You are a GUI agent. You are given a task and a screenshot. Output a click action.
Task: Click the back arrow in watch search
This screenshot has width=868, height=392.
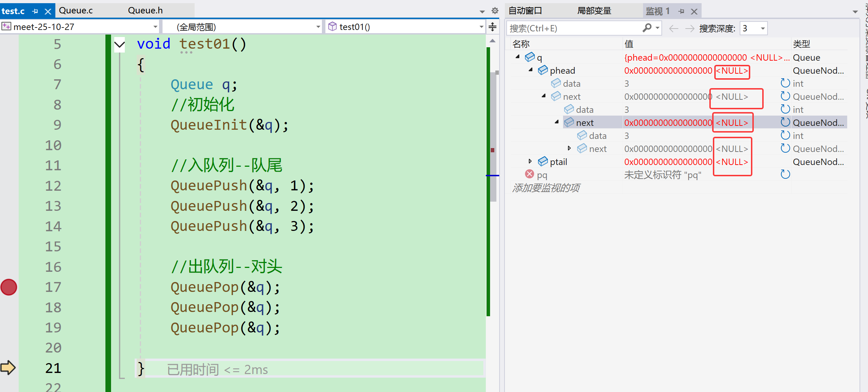pos(673,28)
